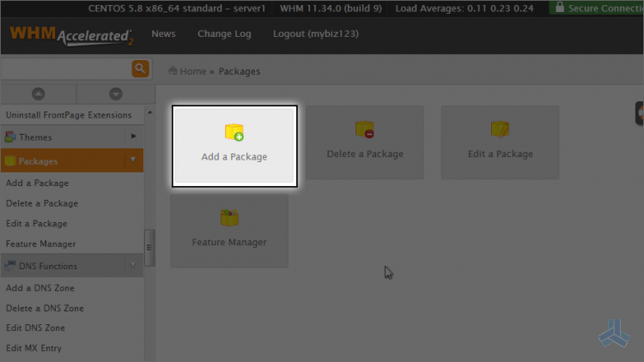
Task: Click the CENTOS 5.8 x86_64 server text
Action: [177, 9]
